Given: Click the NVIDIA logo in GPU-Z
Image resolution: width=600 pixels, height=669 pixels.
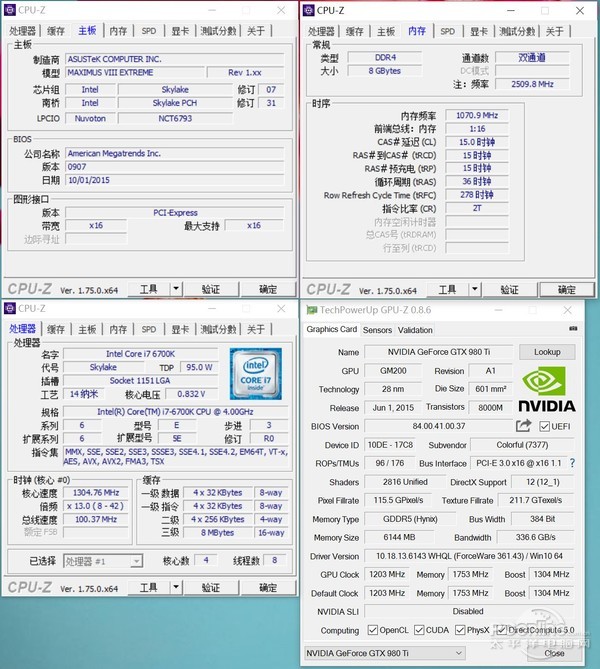Looking at the screenshot, I should 547,389.
